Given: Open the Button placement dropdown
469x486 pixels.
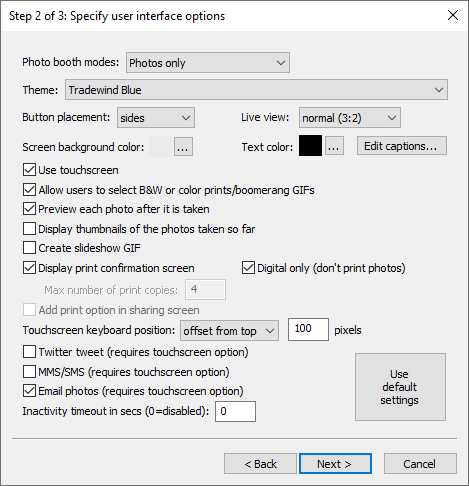Looking at the screenshot, I should pos(156,118).
